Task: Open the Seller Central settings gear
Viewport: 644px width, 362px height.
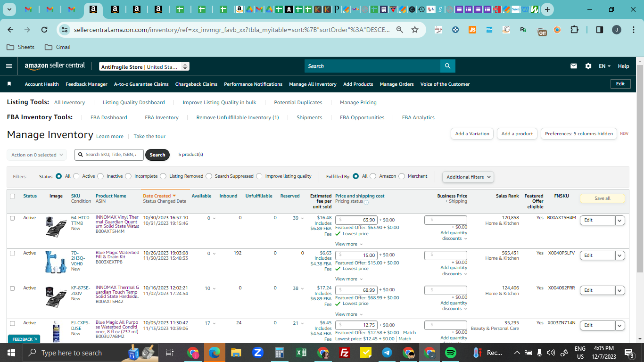Action: 588,66
